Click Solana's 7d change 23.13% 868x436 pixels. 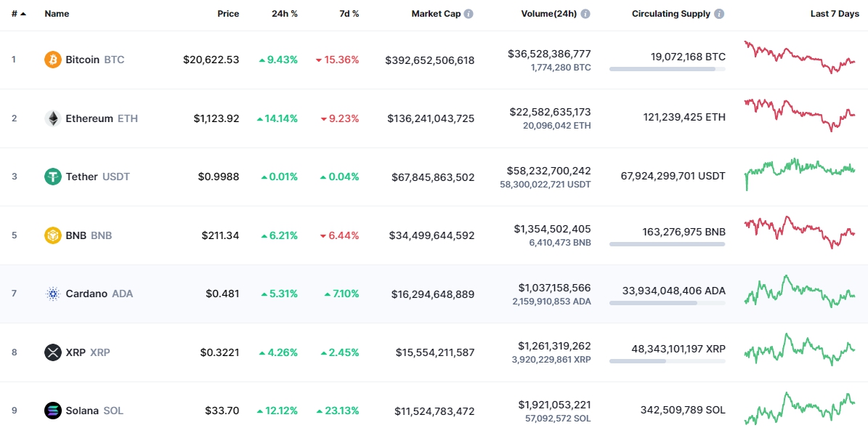click(x=338, y=411)
